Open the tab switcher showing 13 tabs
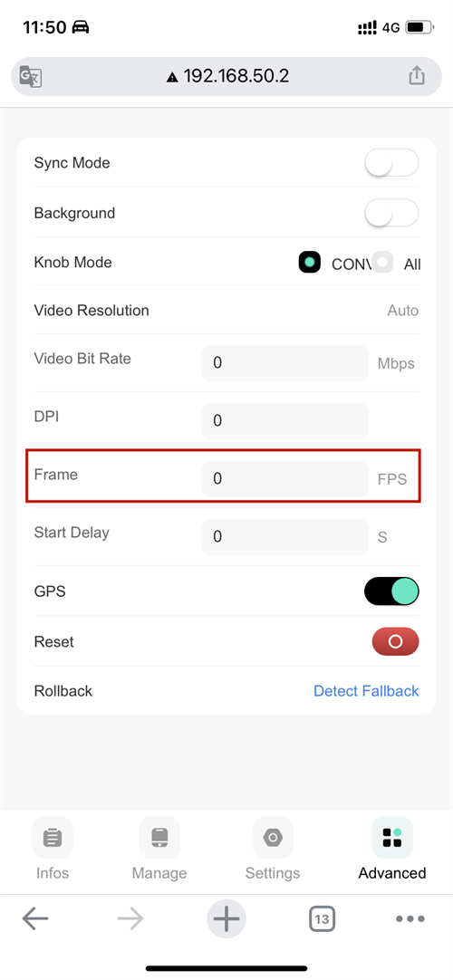The width and height of the screenshot is (453, 980). click(322, 918)
